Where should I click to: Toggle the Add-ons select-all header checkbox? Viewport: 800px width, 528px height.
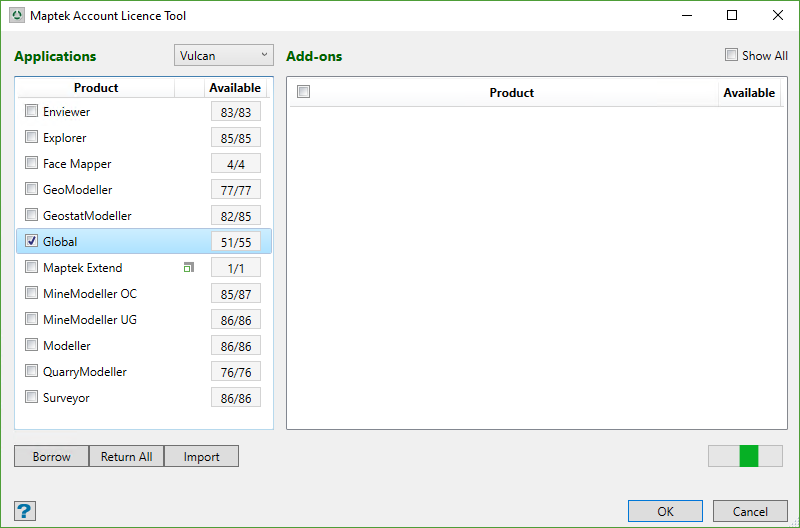(x=304, y=92)
